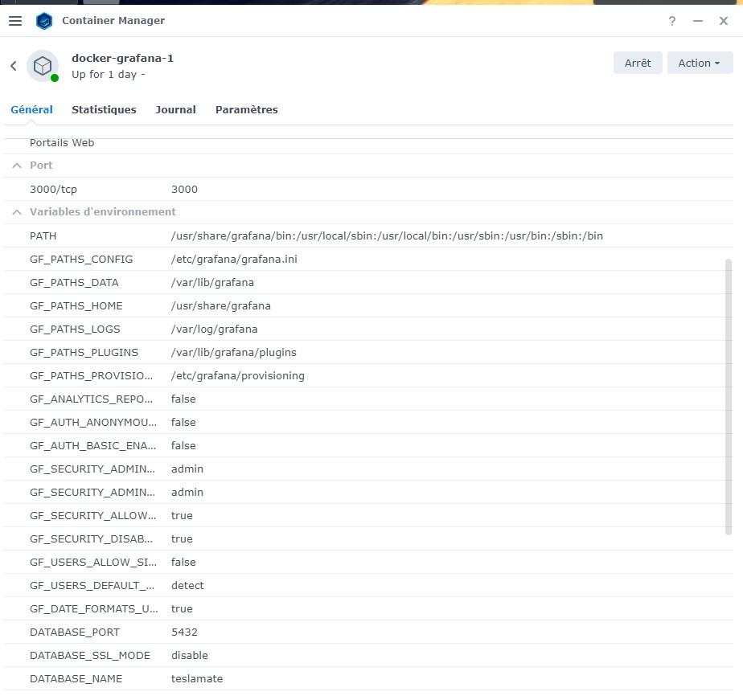Select the GF_AUTH_BASIC_ENA... variable
Image resolution: width=743 pixels, height=700 pixels.
point(93,446)
